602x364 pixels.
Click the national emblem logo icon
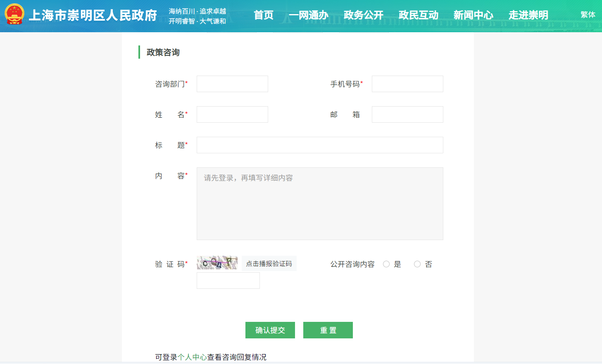14,14
